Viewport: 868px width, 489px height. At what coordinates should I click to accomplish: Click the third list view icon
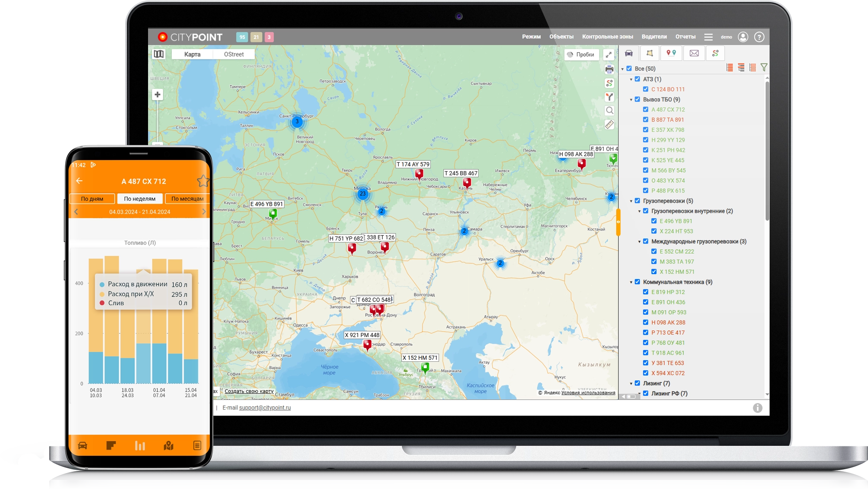pyautogui.click(x=753, y=68)
